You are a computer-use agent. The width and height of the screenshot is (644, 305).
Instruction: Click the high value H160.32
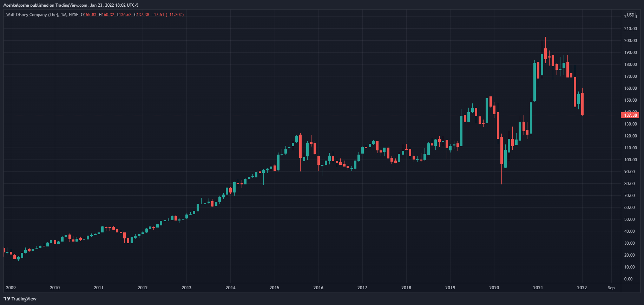(106, 15)
